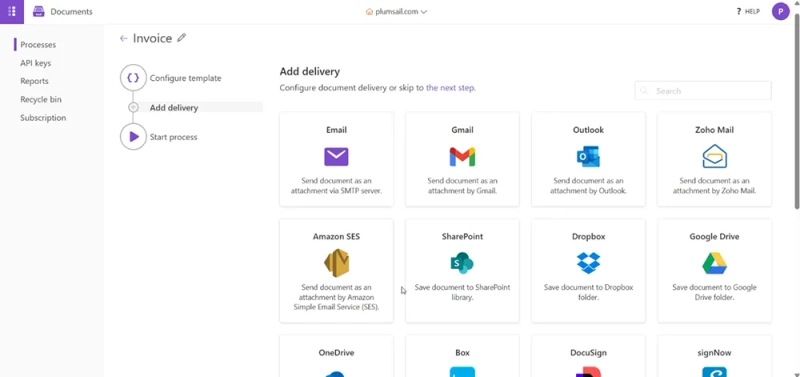This screenshot has width=800, height=377.
Task: Select the Gmail card title
Action: [x=462, y=130]
